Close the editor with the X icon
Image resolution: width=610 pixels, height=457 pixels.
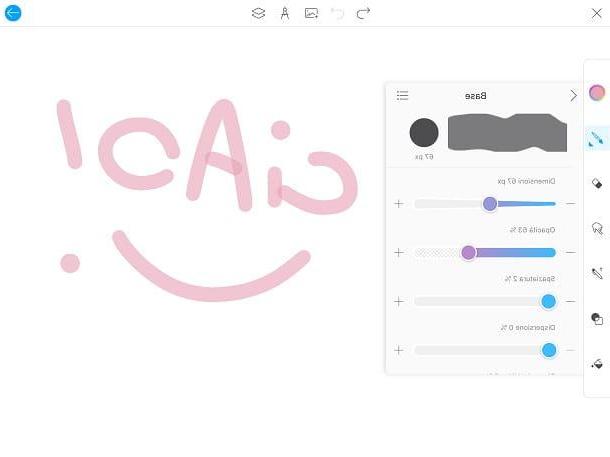[596, 13]
